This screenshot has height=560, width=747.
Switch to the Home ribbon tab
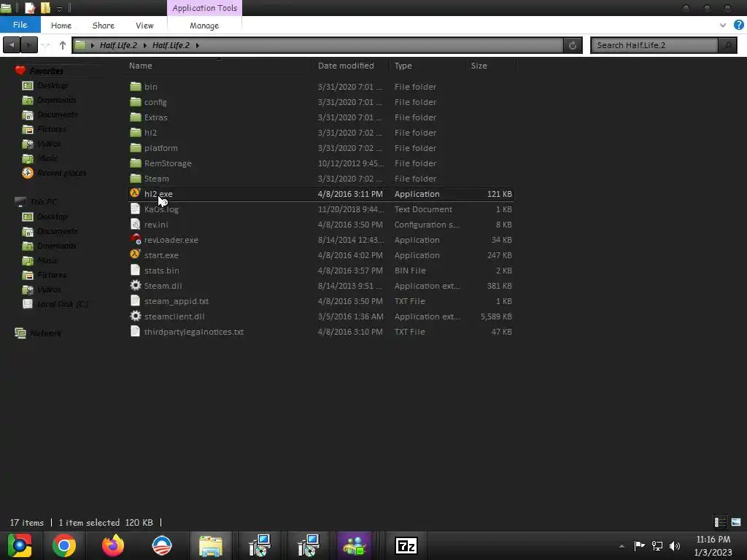pyautogui.click(x=61, y=26)
